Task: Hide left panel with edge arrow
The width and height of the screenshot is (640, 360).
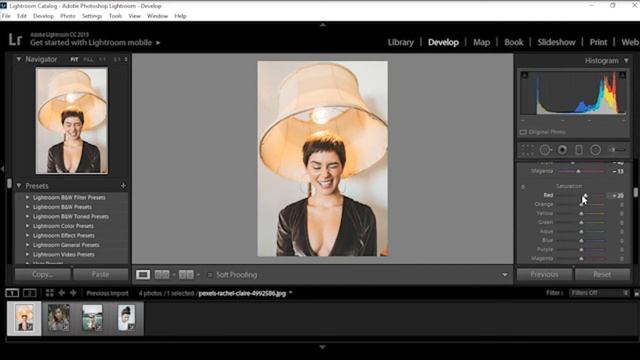Action: click(x=2, y=168)
